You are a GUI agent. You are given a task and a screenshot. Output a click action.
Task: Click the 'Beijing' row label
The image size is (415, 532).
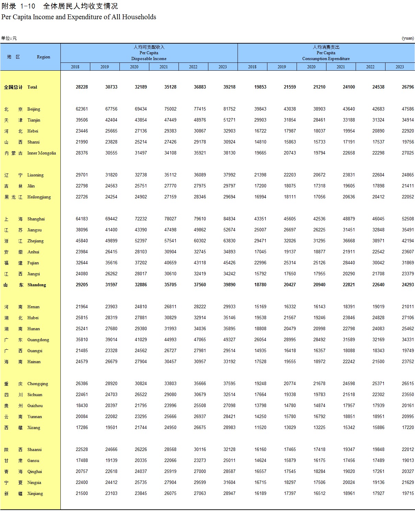[34, 109]
